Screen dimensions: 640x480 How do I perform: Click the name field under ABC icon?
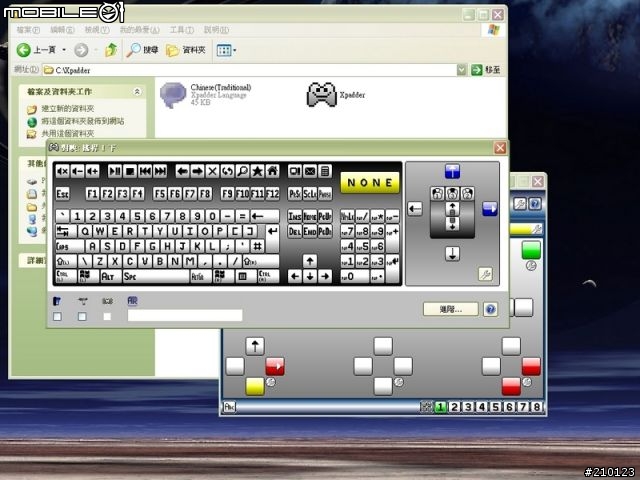click(185, 315)
